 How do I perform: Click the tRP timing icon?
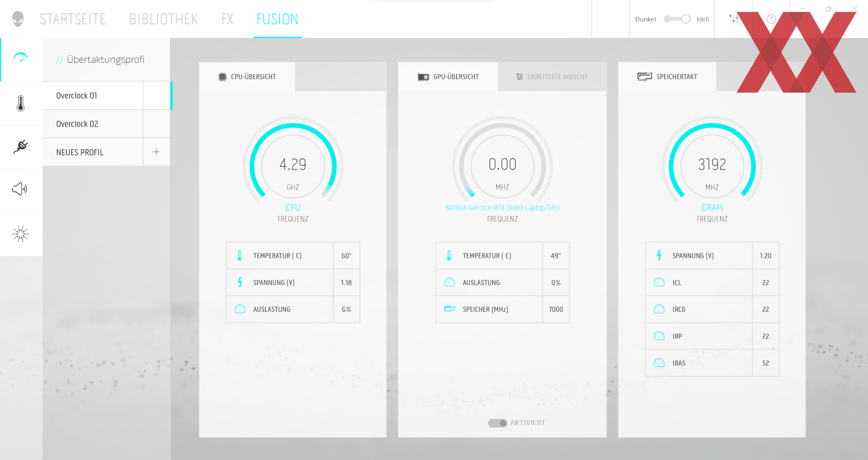click(659, 336)
